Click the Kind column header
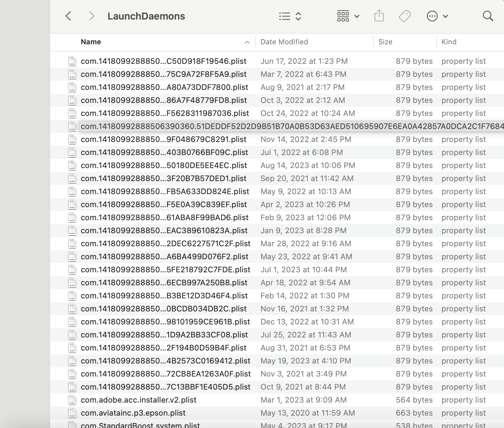Image resolution: width=504 pixels, height=428 pixels. coord(449,42)
